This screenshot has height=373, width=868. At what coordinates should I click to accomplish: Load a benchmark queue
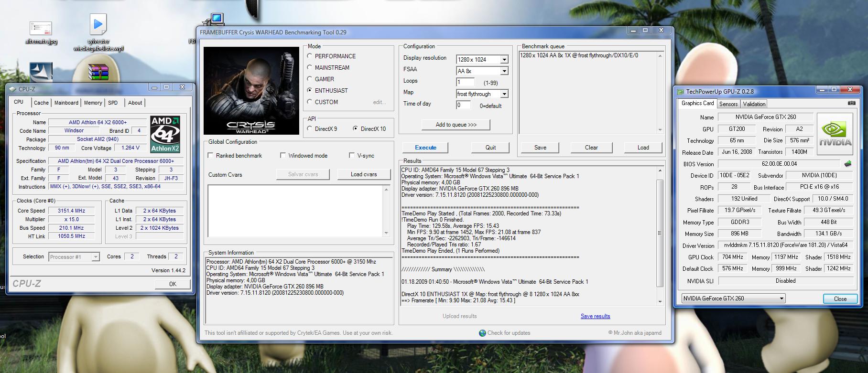pyautogui.click(x=643, y=148)
